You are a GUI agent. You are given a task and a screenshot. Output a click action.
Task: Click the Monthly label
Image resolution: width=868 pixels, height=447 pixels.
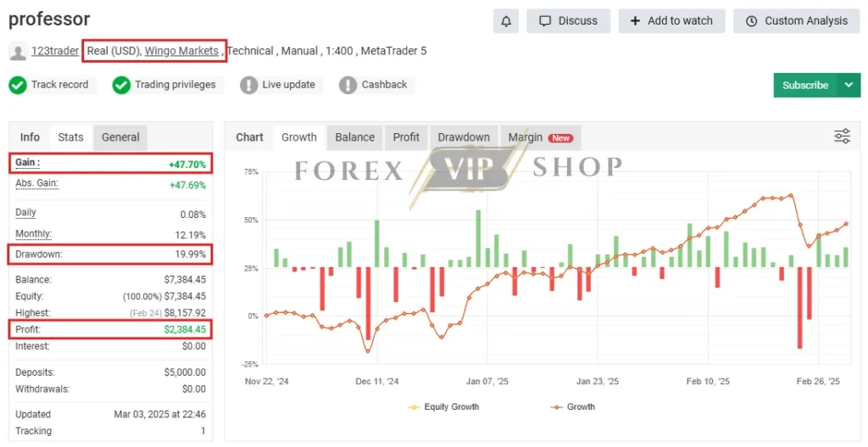[x=33, y=234]
